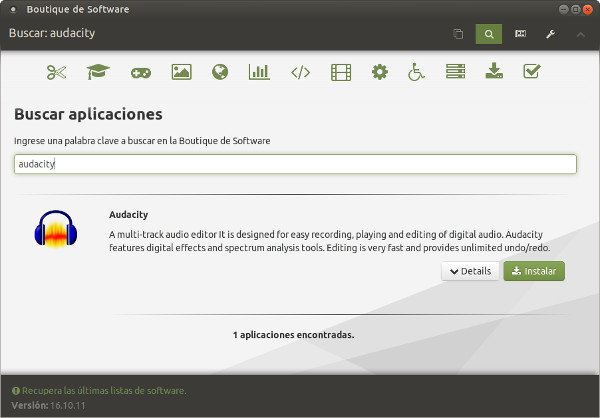600x418 pixels.
Task: Click Instalar to install Audacity
Action: tap(534, 271)
